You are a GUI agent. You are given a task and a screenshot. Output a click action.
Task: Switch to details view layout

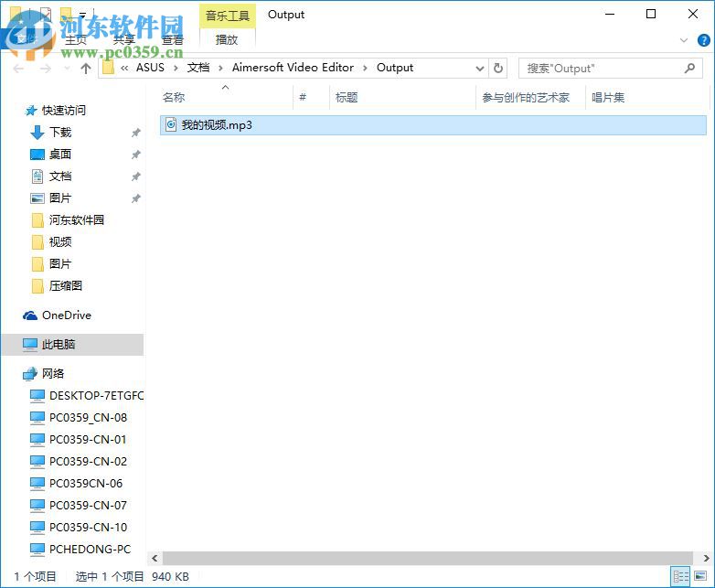tap(681, 577)
